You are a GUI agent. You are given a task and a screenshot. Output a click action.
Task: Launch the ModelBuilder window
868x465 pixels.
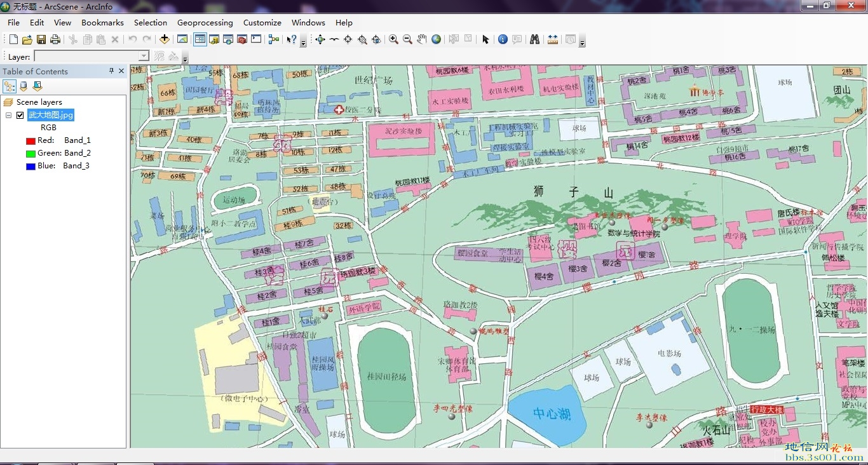tap(274, 39)
